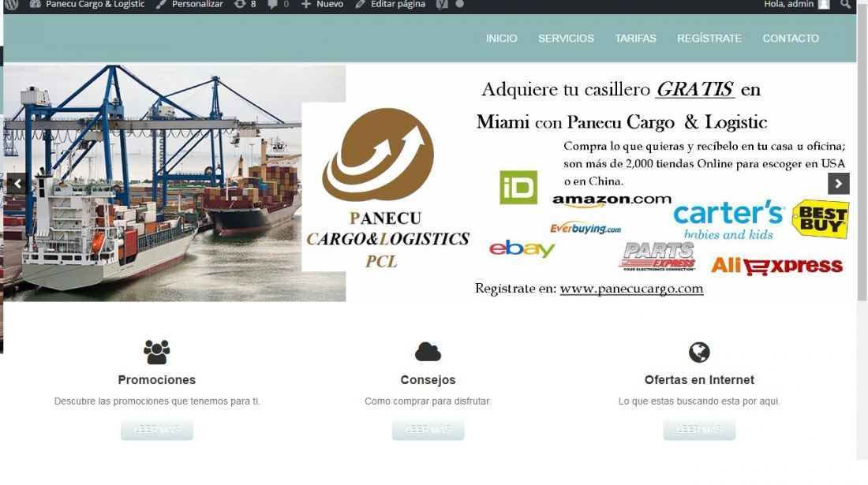
Task: Click Nuevo to add new content
Action: tap(322, 5)
